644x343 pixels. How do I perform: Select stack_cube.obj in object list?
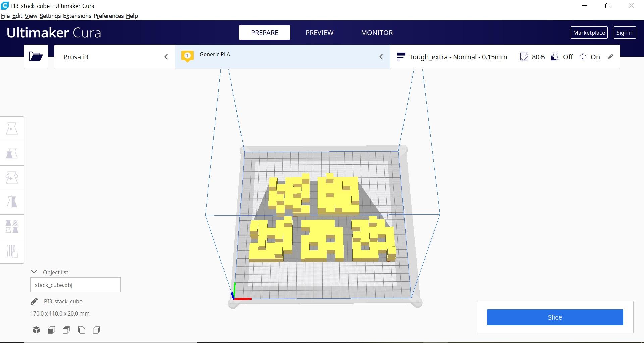(x=75, y=285)
